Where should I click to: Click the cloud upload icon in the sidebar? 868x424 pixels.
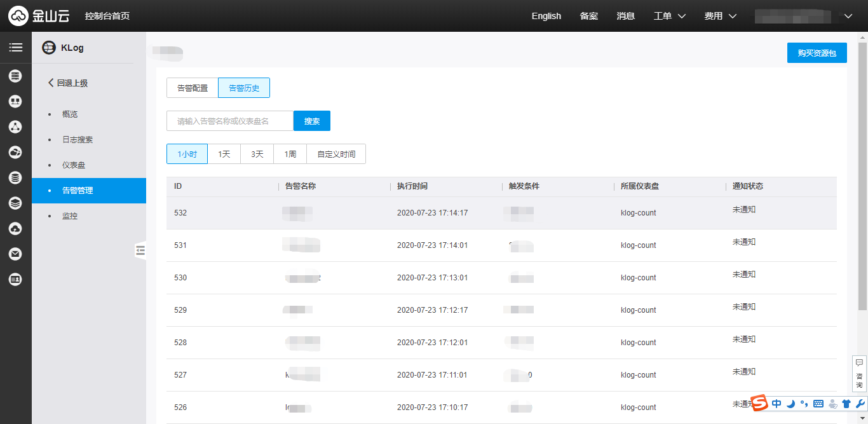(x=15, y=229)
